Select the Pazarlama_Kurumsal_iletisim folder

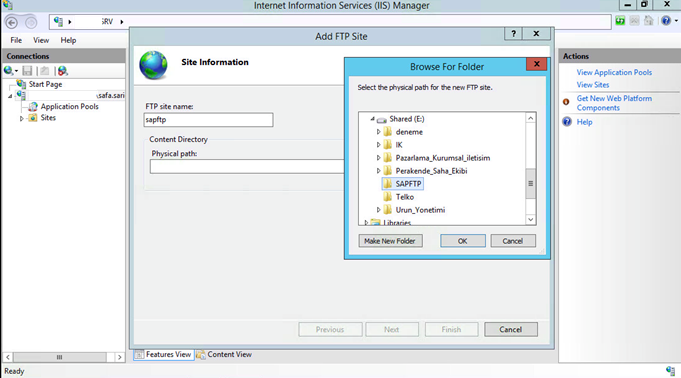pyautogui.click(x=443, y=158)
